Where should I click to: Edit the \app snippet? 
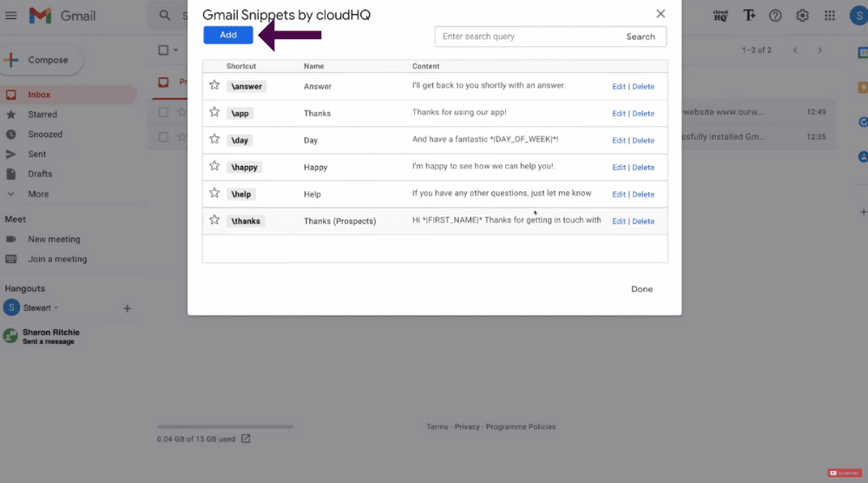(x=618, y=114)
